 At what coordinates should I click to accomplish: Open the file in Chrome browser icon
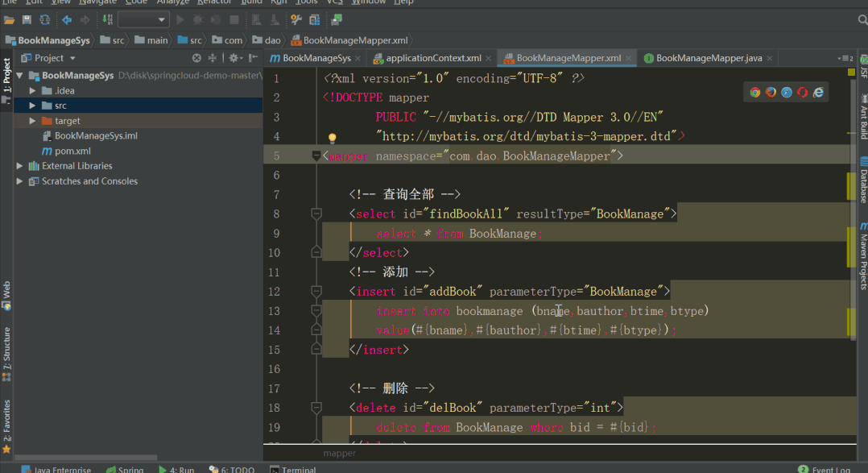[x=755, y=93]
